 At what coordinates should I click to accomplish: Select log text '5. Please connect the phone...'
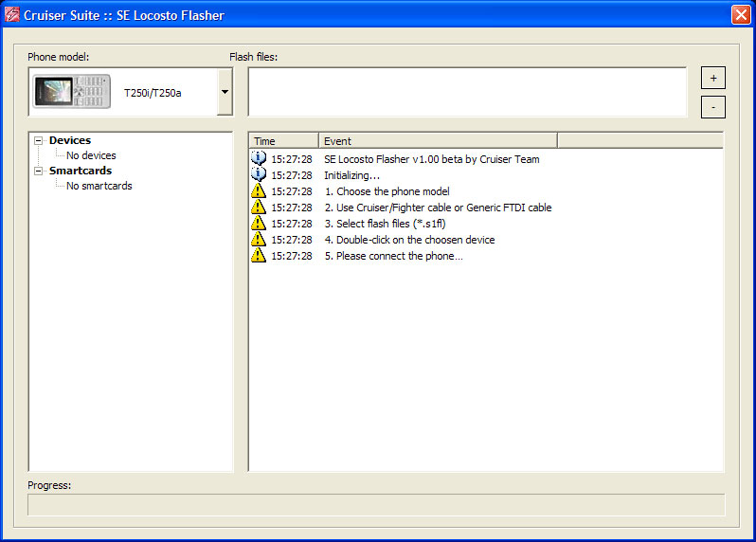tap(393, 256)
